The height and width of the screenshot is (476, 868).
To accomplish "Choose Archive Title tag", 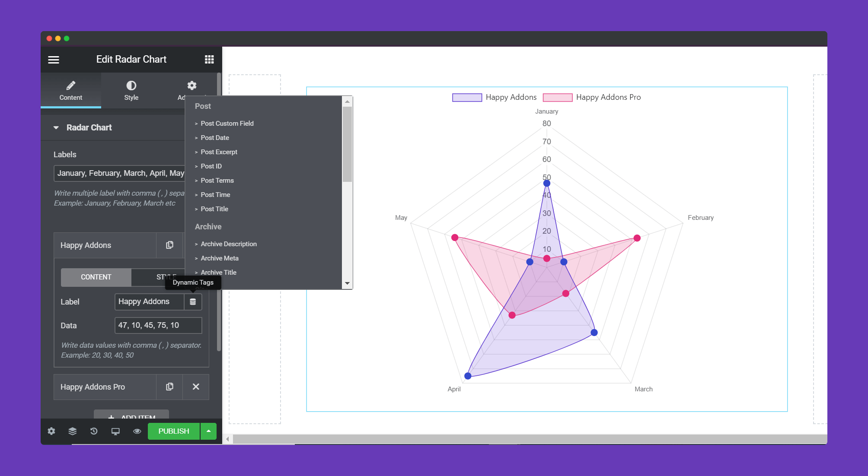I will 218,273.
